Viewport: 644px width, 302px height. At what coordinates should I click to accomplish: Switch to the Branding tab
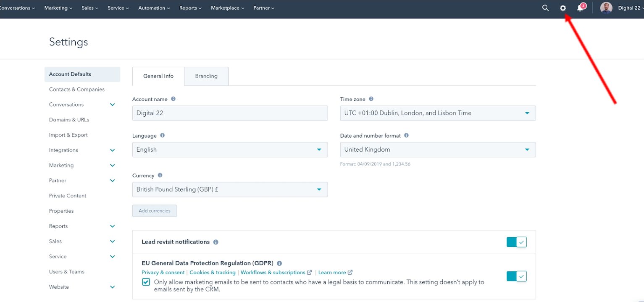click(x=206, y=76)
